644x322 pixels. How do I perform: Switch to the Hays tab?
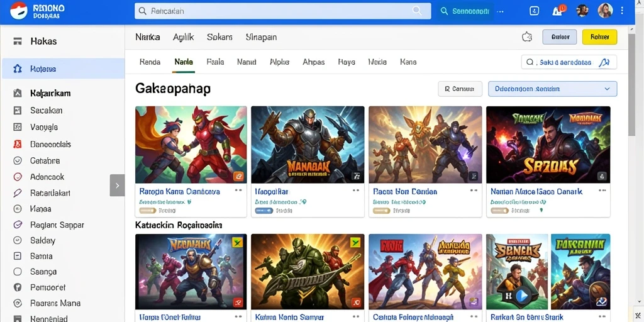click(347, 62)
